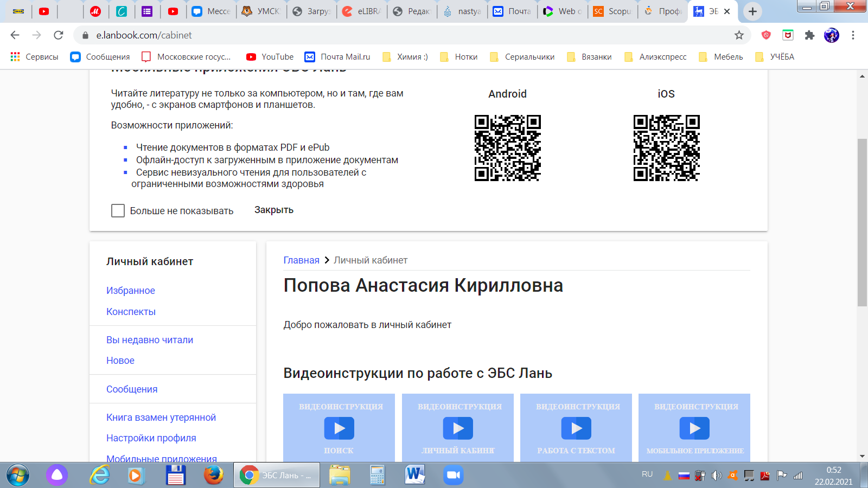868x488 pixels.
Task: Open the Главная breadcrumb link
Action: click(301, 260)
